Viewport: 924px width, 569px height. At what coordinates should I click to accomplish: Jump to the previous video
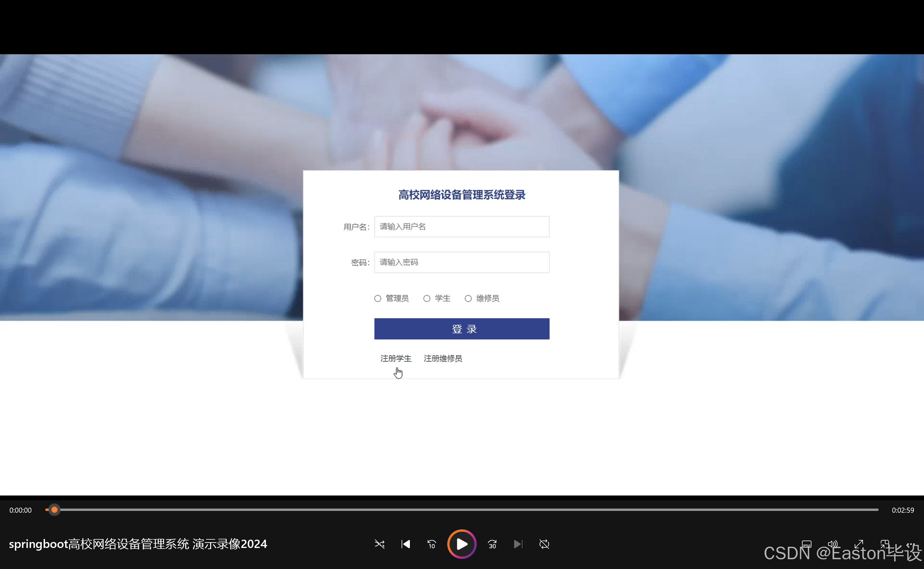tap(405, 544)
